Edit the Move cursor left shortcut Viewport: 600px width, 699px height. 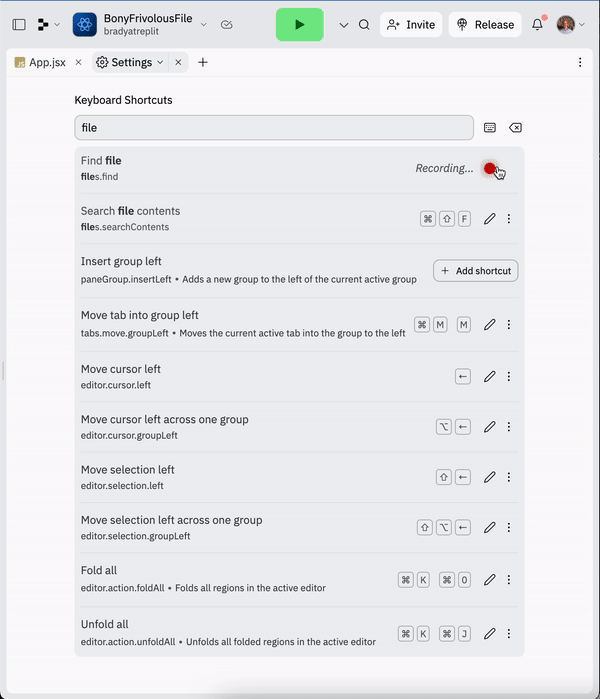pos(490,377)
